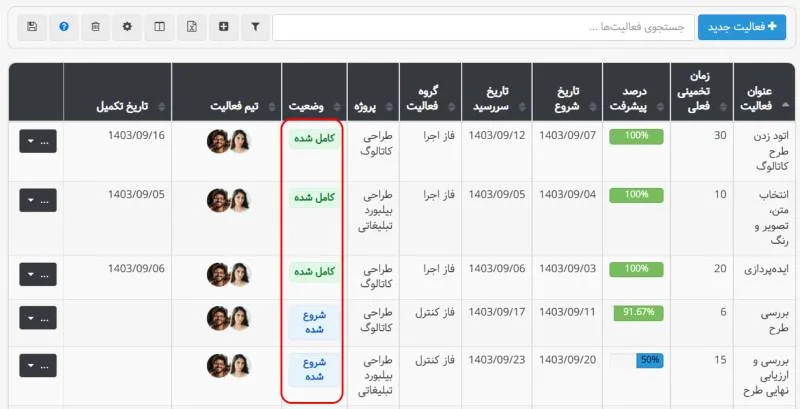Viewport: 800px width, 409px height.
Task: Click the estimated time value 15
Action: [x=720, y=360]
